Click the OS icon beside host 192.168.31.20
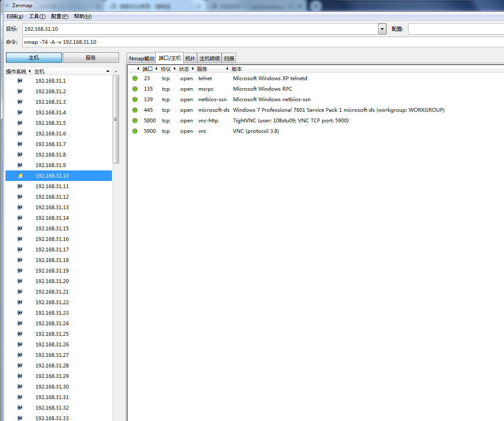Viewport: 504px width, 421px height. [x=20, y=281]
